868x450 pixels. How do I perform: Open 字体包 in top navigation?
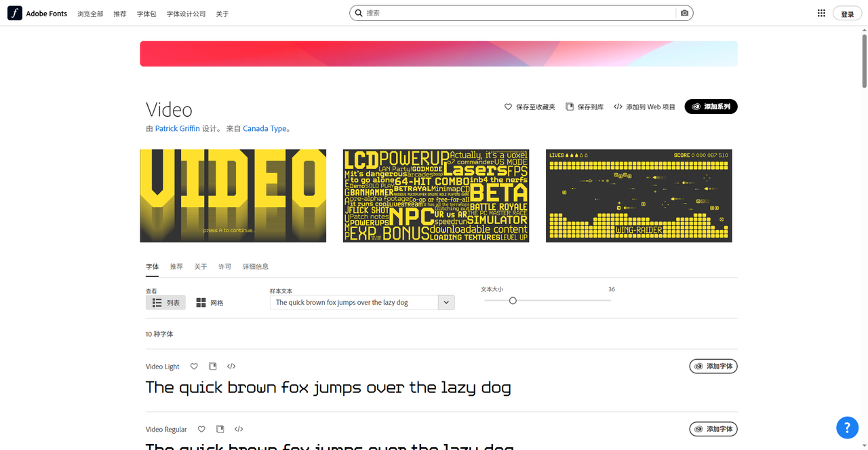[x=146, y=14]
